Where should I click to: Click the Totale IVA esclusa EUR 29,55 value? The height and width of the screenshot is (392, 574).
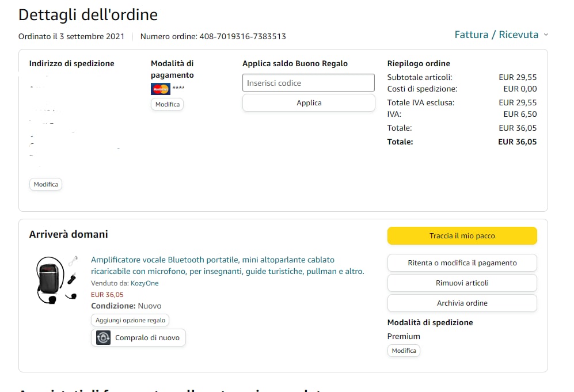coord(518,102)
